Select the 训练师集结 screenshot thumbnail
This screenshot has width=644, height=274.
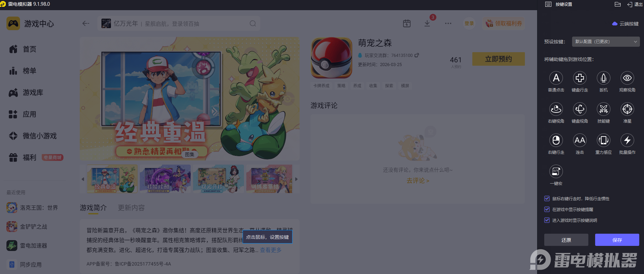[269, 179]
